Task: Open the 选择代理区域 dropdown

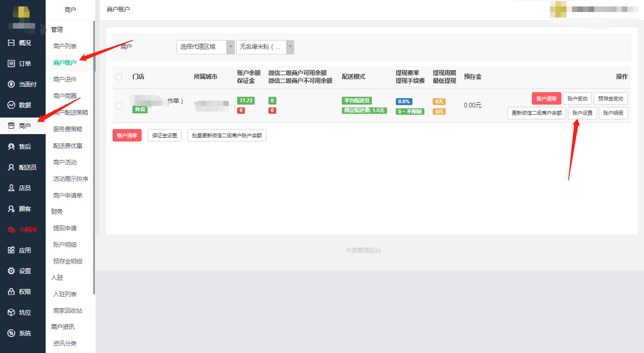Action: pyautogui.click(x=206, y=47)
